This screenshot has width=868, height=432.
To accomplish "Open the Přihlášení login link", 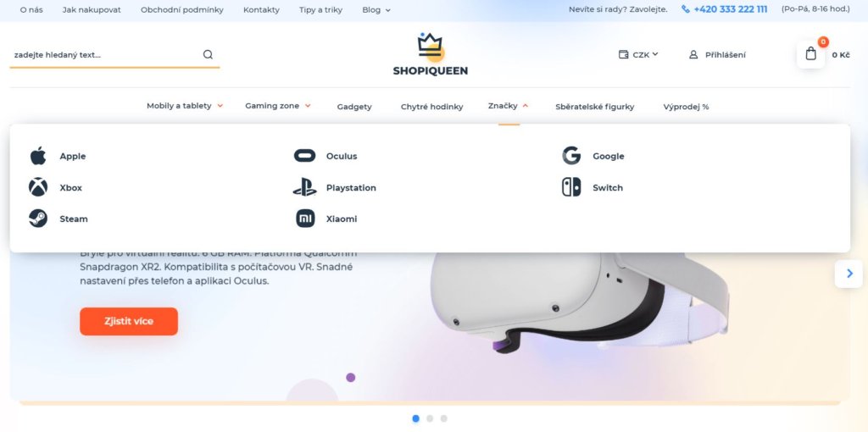I will pos(717,55).
